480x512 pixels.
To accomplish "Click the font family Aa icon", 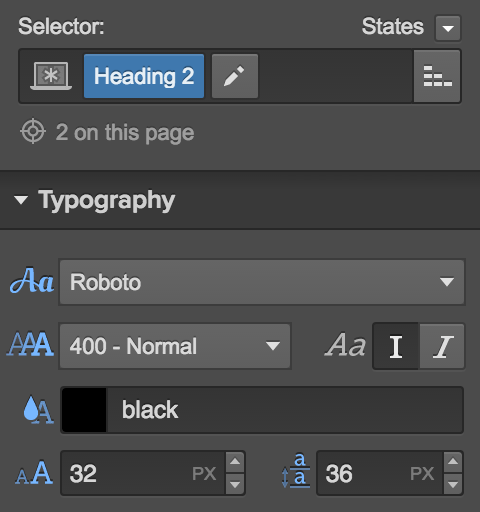I will [32, 282].
